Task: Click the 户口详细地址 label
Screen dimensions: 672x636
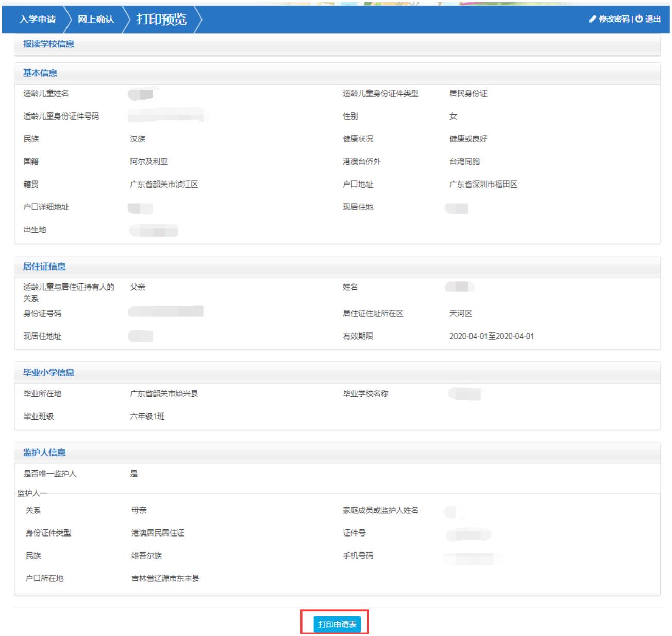Action: point(46,207)
